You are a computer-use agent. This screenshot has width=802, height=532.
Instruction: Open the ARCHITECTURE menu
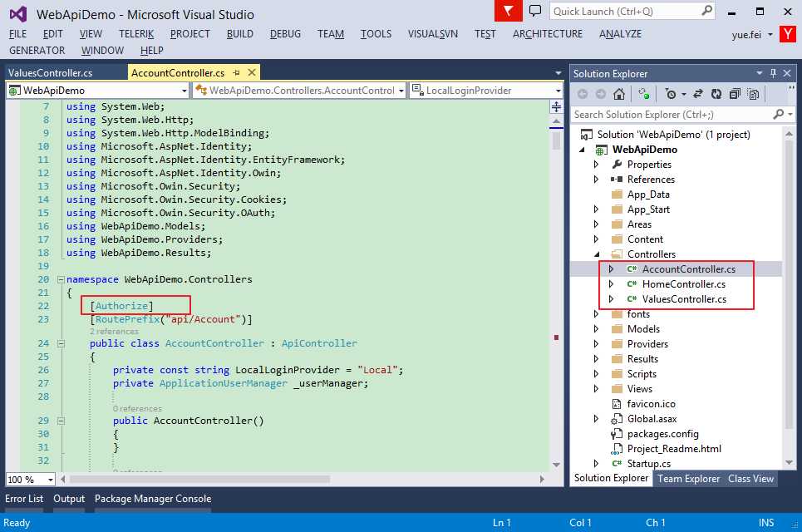pos(548,34)
